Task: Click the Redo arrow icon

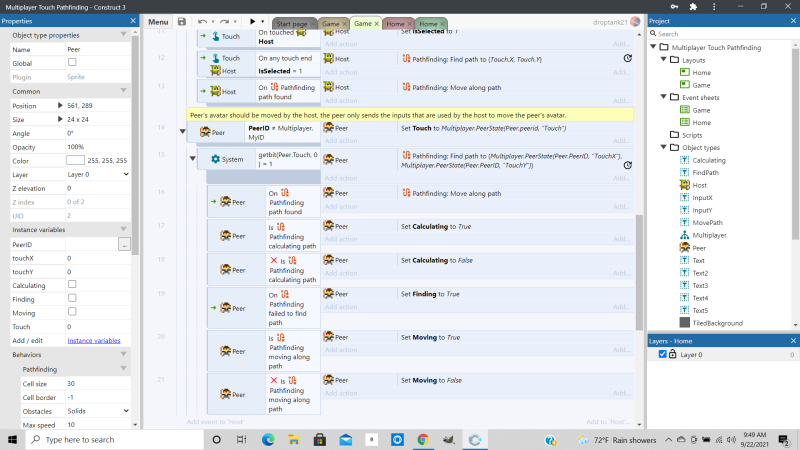Action: 224,21
